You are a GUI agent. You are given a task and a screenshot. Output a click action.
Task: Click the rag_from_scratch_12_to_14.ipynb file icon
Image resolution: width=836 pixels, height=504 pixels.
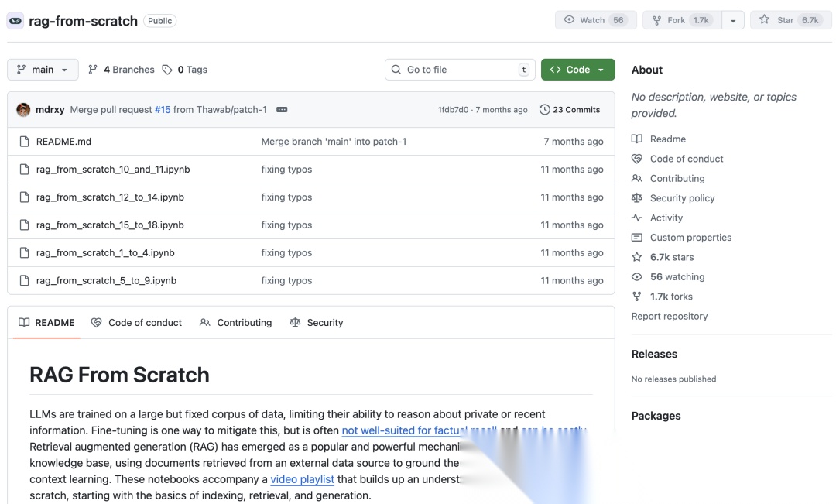pos(24,197)
